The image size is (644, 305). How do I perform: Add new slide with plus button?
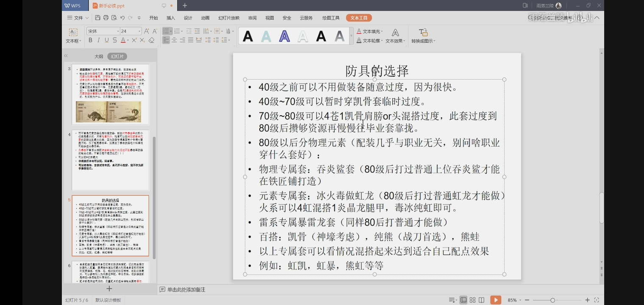tap(109, 288)
